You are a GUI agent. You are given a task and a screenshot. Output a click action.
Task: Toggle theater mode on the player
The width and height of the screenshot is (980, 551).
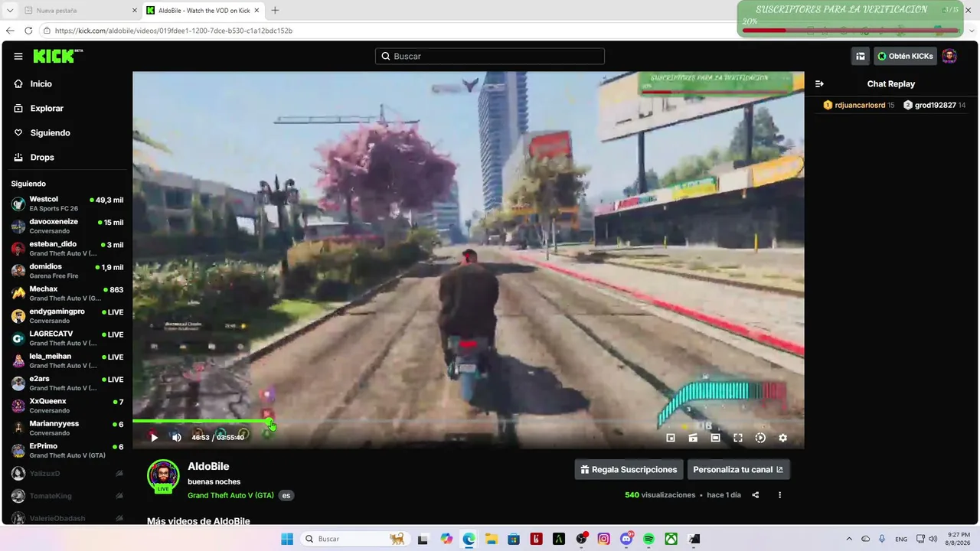pos(715,438)
